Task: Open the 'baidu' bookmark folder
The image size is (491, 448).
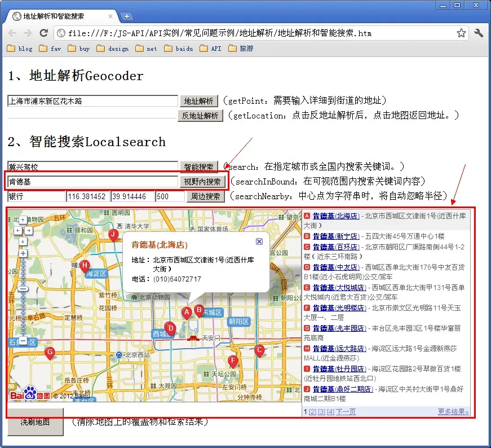Action: 179,49
